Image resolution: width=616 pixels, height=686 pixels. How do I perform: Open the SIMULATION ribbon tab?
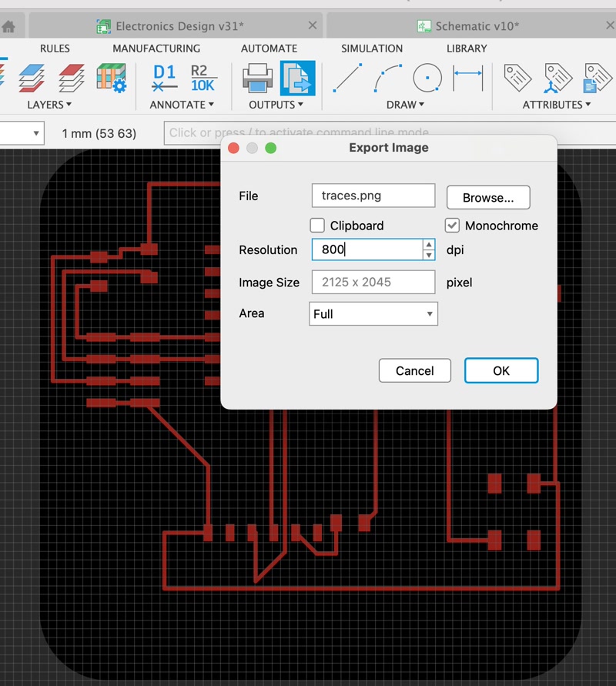coord(372,49)
